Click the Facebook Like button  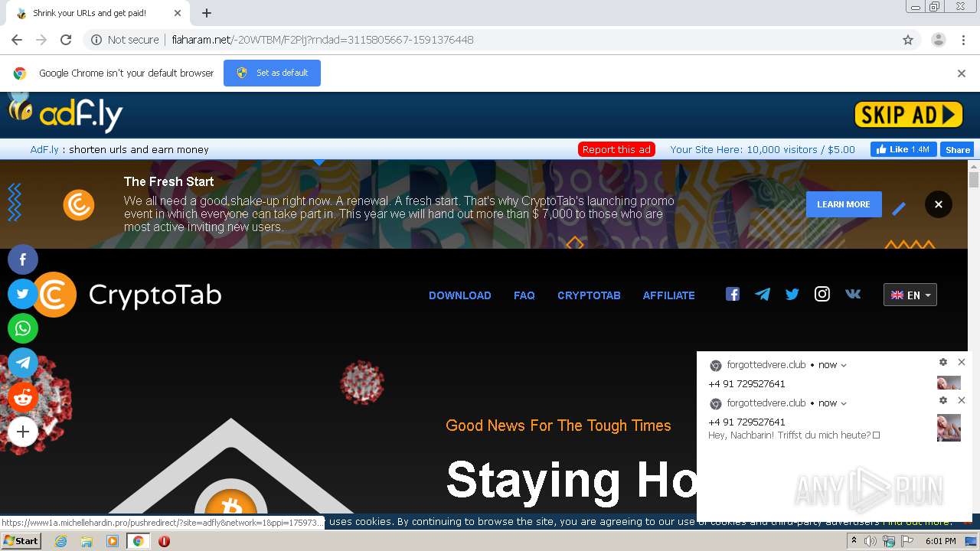coord(903,149)
